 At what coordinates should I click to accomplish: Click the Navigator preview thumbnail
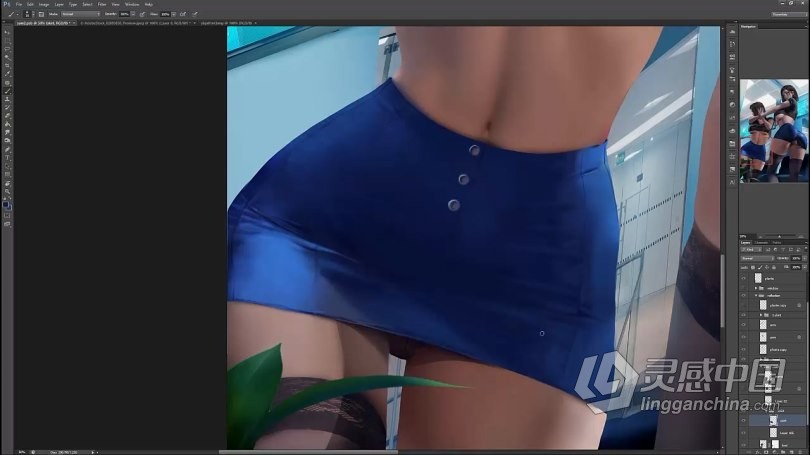774,131
